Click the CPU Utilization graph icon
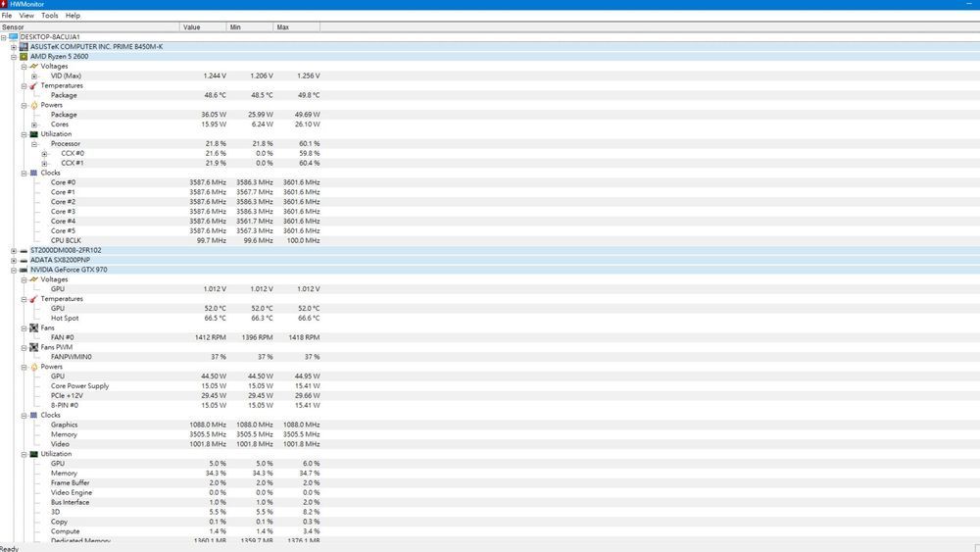980x552 pixels. pyautogui.click(x=33, y=134)
